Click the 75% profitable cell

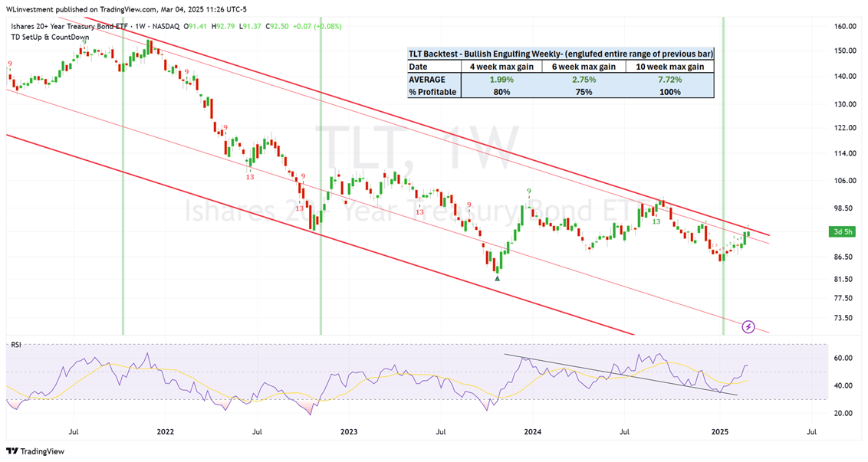tap(584, 92)
